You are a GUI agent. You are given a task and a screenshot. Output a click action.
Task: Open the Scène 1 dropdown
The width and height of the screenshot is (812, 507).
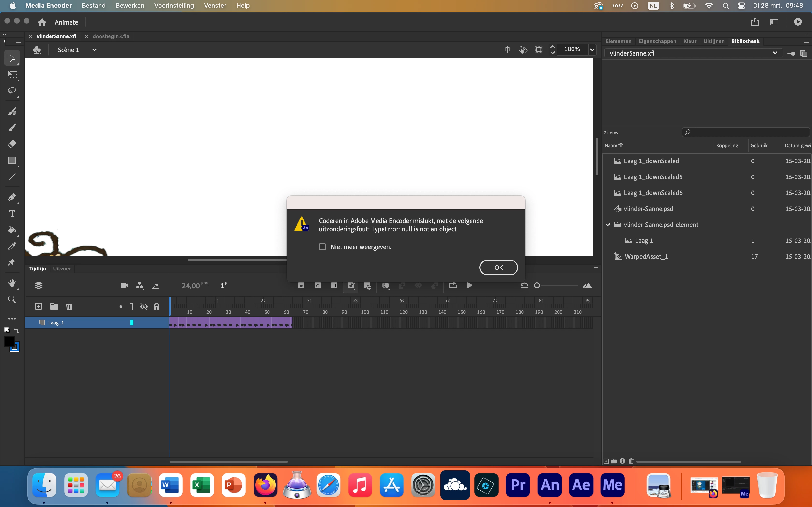(95, 50)
